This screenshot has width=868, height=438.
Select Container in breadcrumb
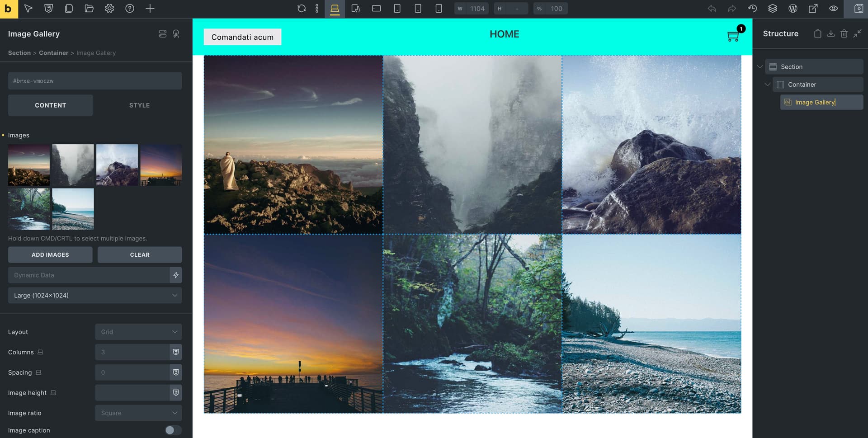pos(53,53)
